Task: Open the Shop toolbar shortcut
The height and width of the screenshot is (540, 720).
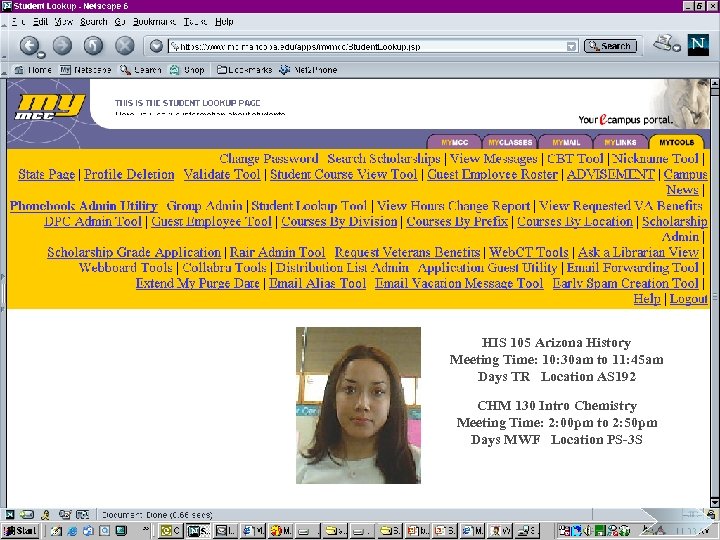Action: click(187, 70)
